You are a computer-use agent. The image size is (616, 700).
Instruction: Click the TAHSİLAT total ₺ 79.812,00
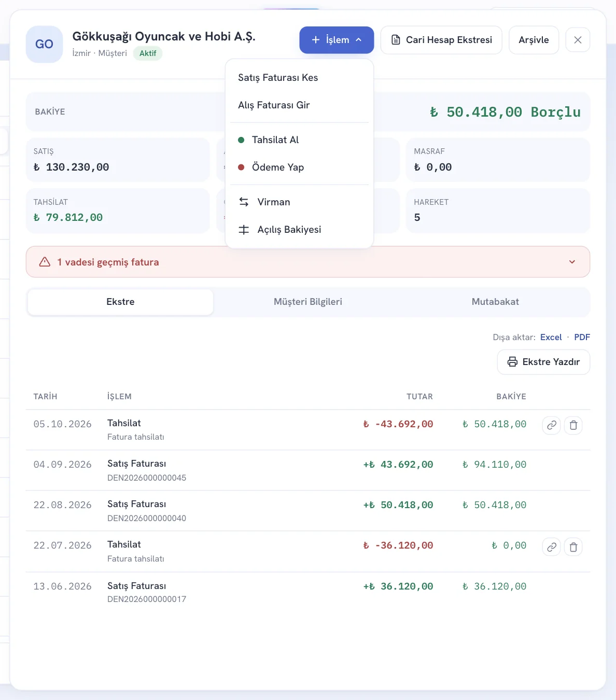(68, 217)
